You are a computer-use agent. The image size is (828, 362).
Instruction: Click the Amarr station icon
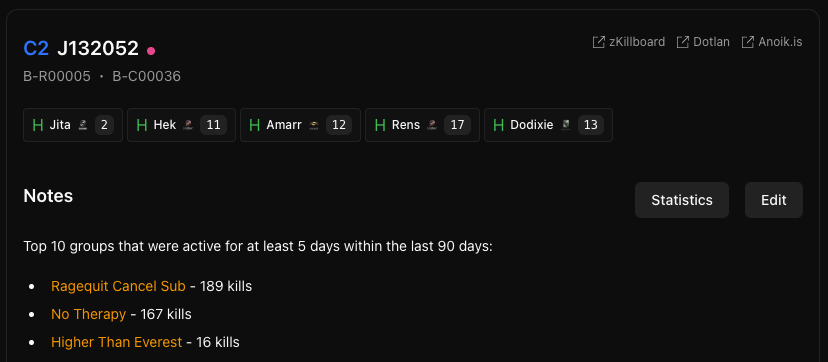click(314, 125)
